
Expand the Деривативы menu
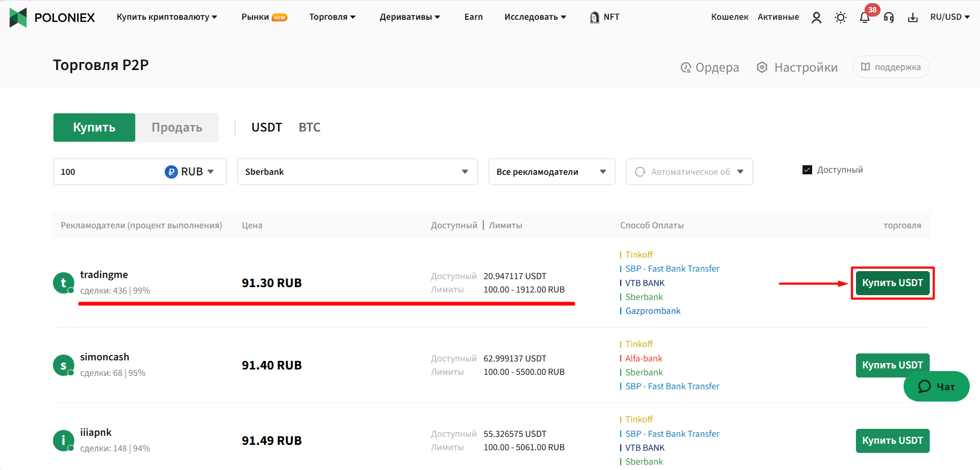410,17
